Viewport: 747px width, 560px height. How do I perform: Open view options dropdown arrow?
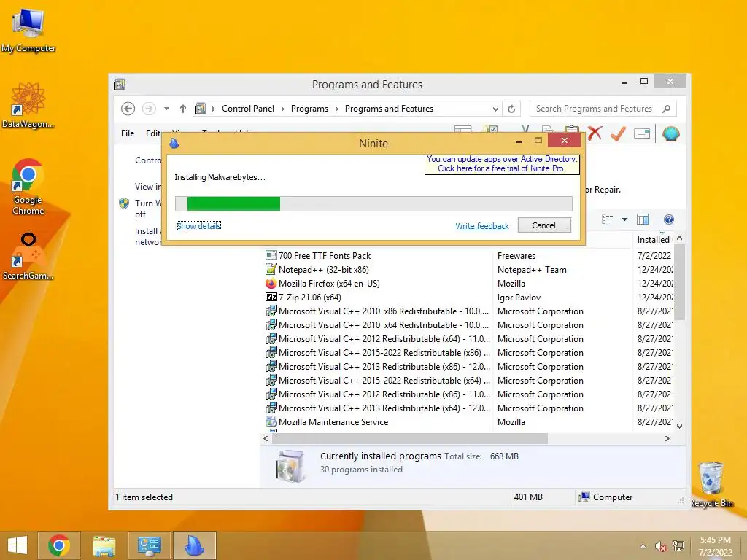click(624, 219)
